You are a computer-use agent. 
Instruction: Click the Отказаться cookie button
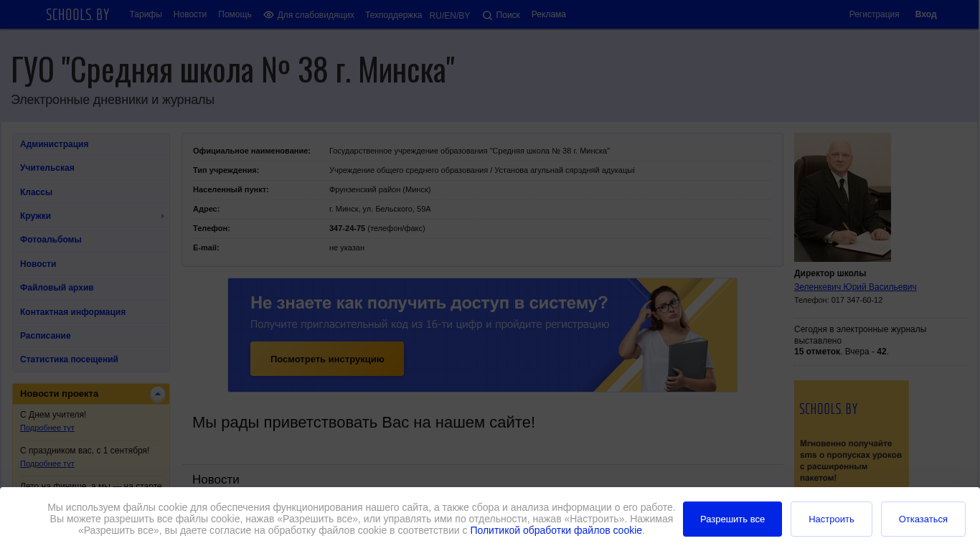(923, 519)
